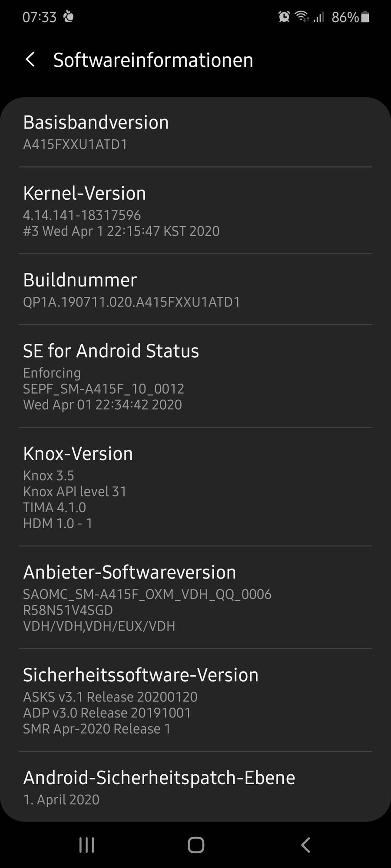391x868 pixels.
Task: Open Sicherheitssoftware-Version entry
Action: 195,700
